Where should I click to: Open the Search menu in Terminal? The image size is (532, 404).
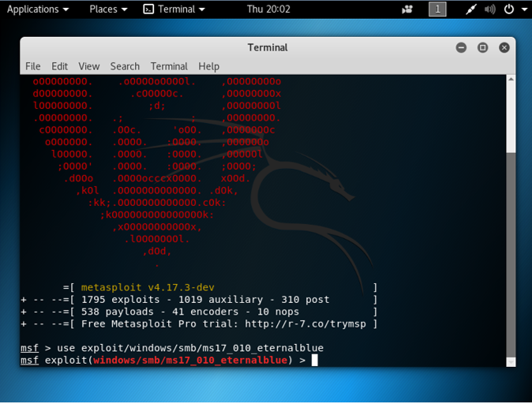[125, 66]
